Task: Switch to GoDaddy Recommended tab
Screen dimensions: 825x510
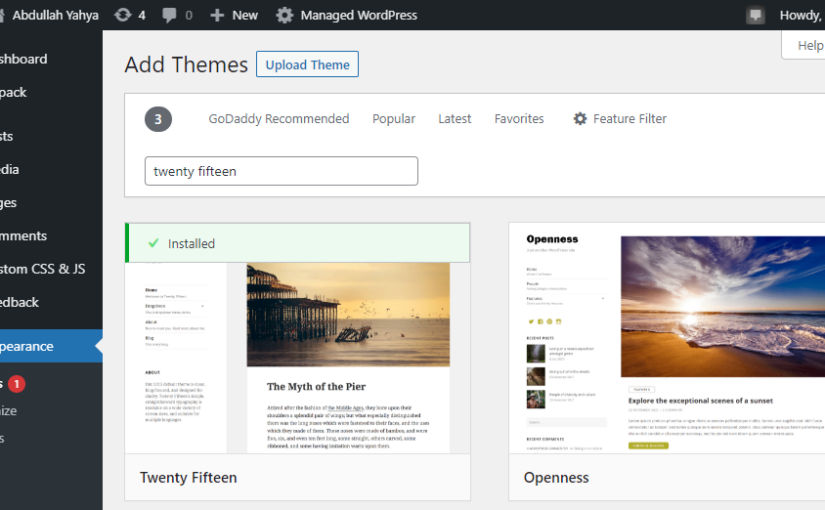Action: [x=278, y=118]
